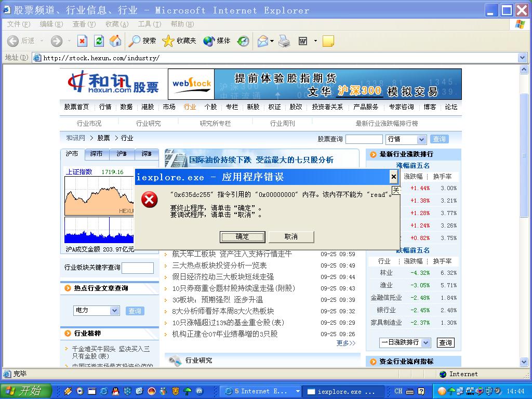Click the red error X icon in dialog
532x399 pixels.
pyautogui.click(x=150, y=199)
